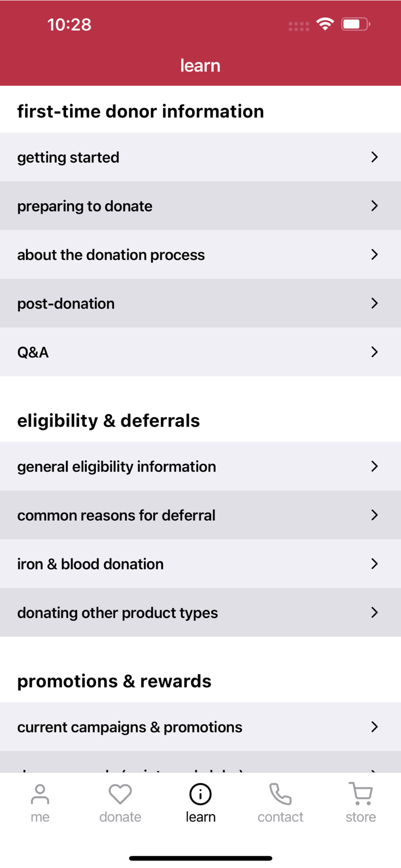
Task: Tap the cellular signal dots indicator
Action: click(298, 25)
